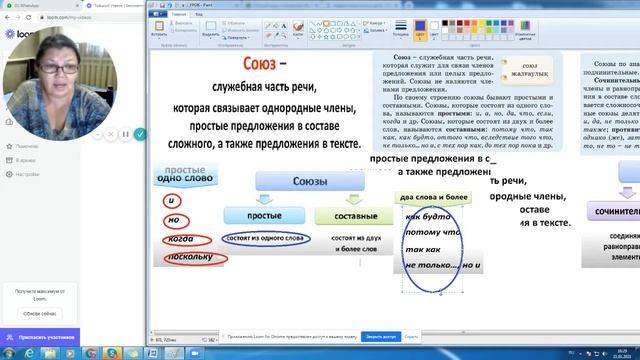Click Resize (Изменить размер) in the image group

[241, 30]
